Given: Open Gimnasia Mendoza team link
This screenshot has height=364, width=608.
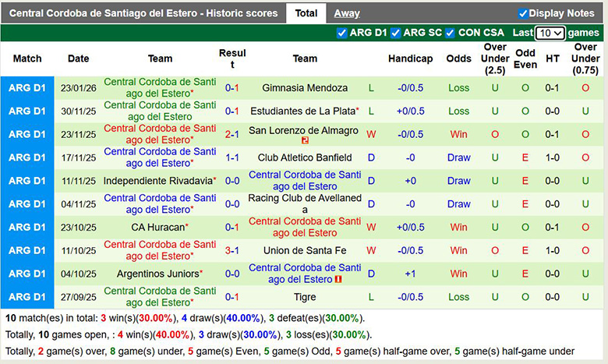Looking at the screenshot, I should pos(305,88).
